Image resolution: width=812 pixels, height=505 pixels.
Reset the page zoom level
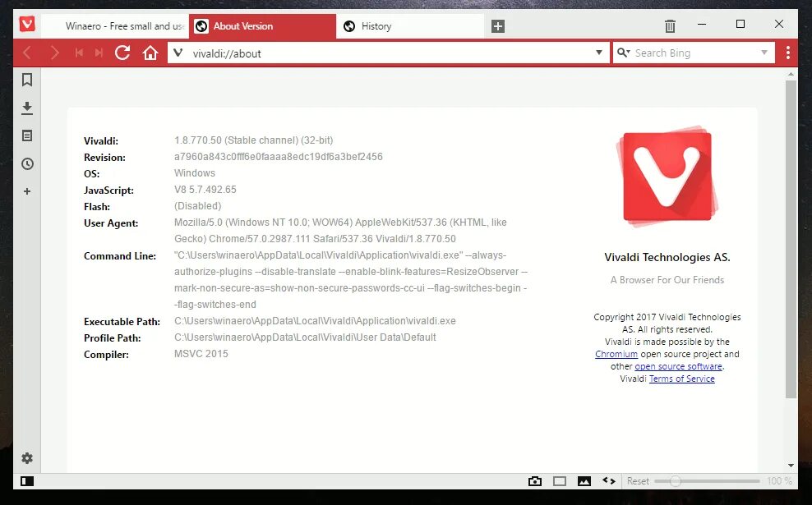[638, 481]
